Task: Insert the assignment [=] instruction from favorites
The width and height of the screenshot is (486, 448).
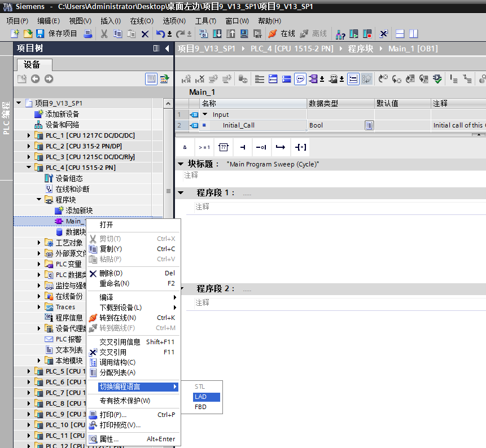Action: coord(300,147)
